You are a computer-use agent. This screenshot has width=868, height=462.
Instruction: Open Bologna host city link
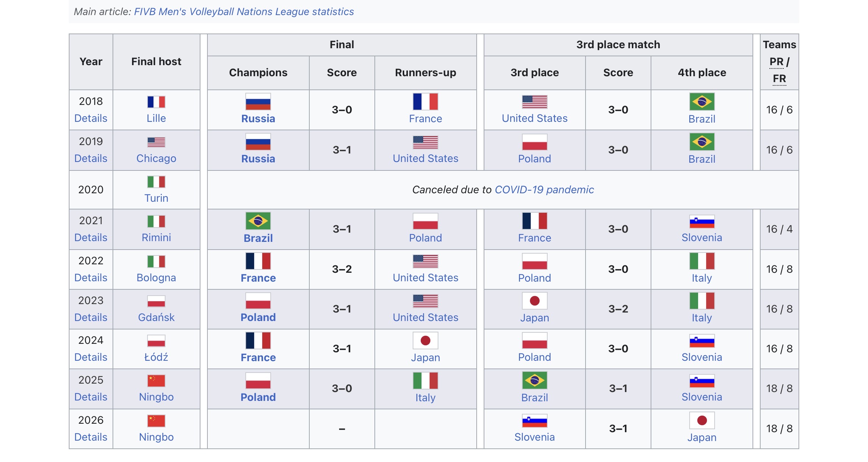tap(156, 278)
